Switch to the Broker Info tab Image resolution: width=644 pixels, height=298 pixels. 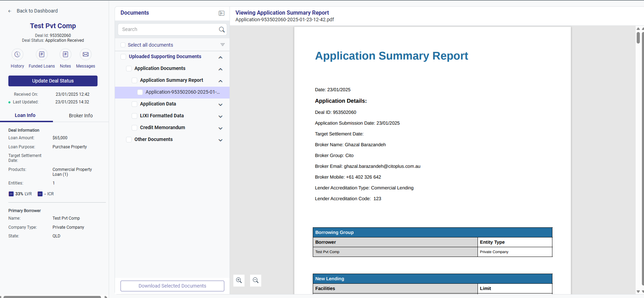[81, 116]
